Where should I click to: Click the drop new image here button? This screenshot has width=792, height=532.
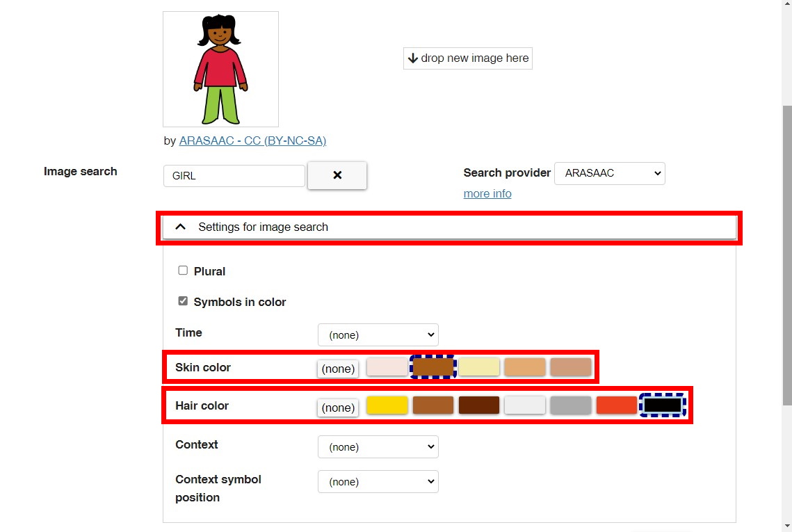click(468, 58)
